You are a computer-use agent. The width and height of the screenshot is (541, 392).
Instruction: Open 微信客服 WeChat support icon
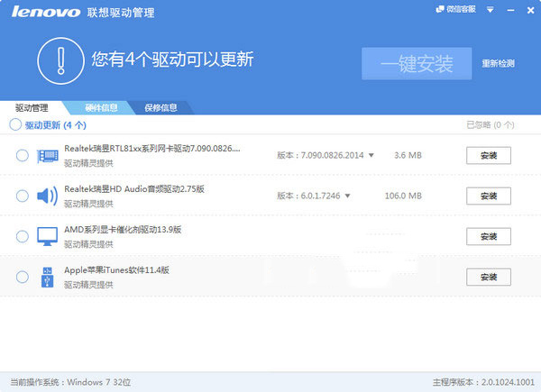pyautogui.click(x=455, y=9)
